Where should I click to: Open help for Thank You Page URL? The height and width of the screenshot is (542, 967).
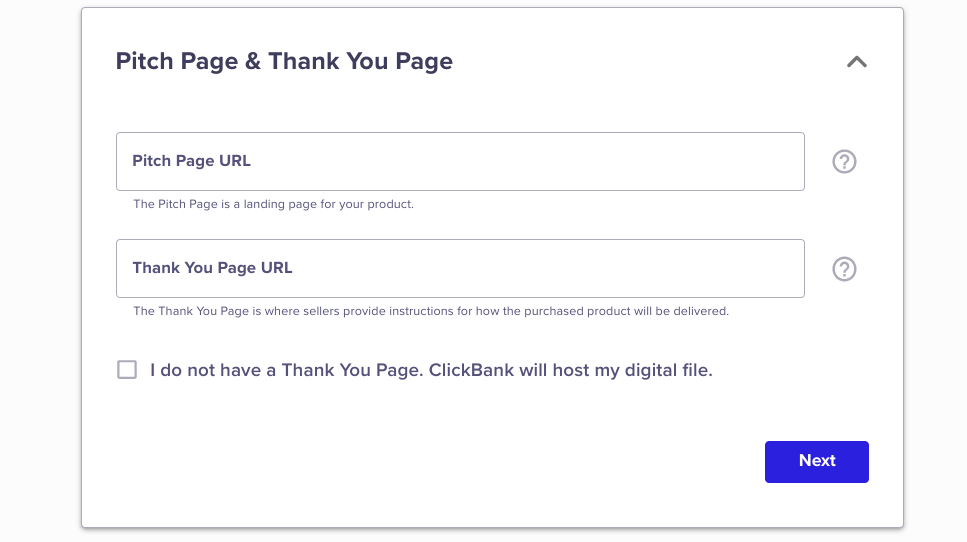click(844, 269)
